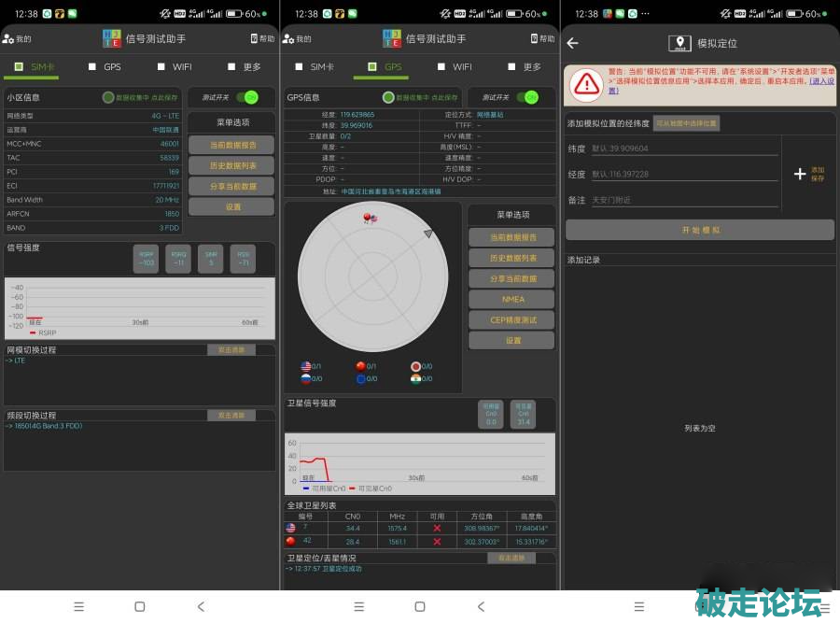Focus the 纬度 latitude input field
The width and height of the screenshot is (840, 623).
tap(684, 149)
